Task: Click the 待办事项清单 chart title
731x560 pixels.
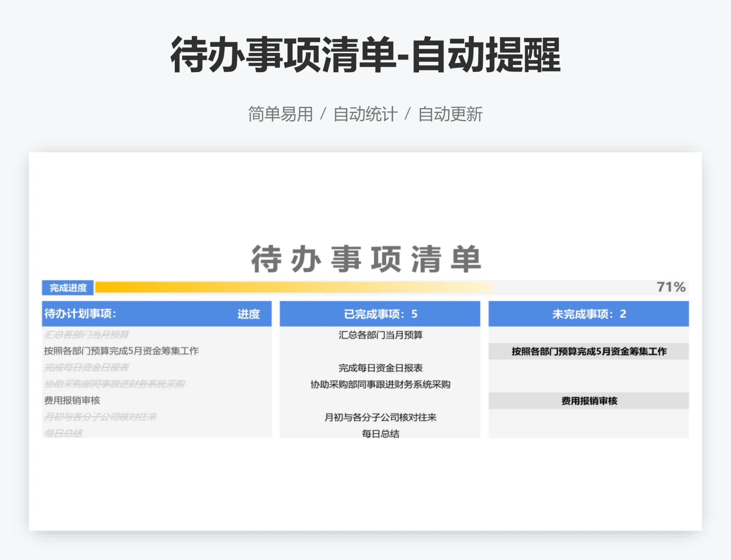Action: click(x=367, y=258)
